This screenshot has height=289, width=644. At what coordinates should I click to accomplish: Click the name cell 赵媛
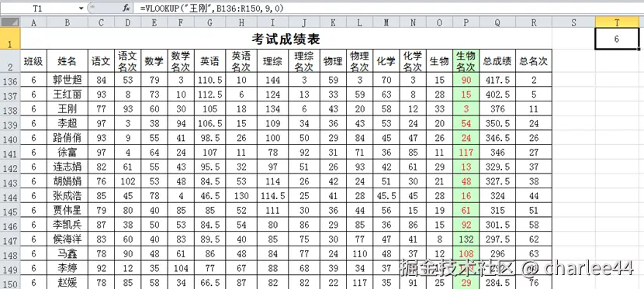(68, 283)
